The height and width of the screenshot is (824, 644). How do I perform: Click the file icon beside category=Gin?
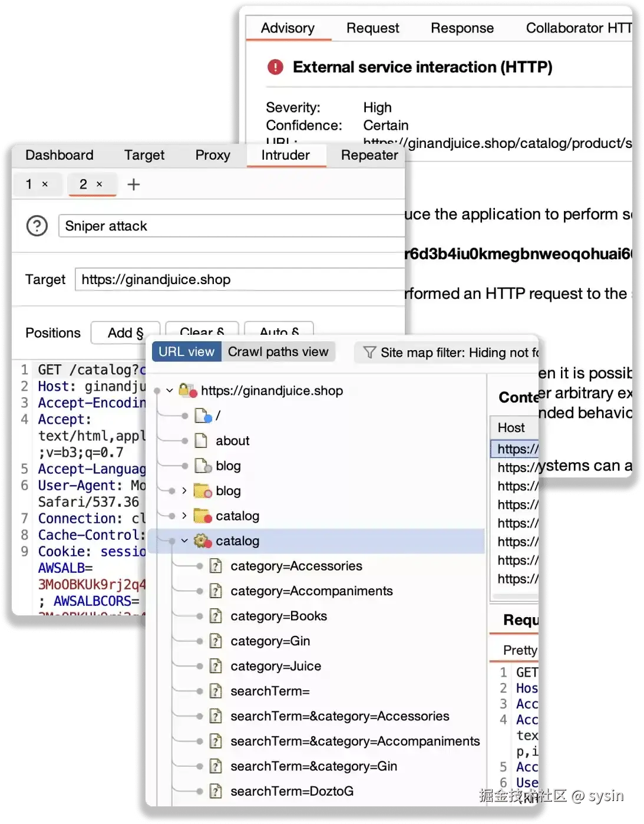pos(215,641)
